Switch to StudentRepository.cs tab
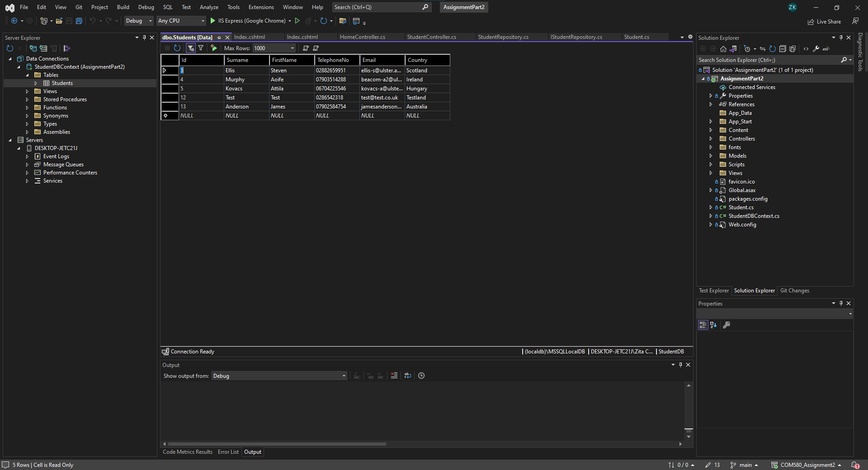868x470 pixels. click(x=503, y=37)
